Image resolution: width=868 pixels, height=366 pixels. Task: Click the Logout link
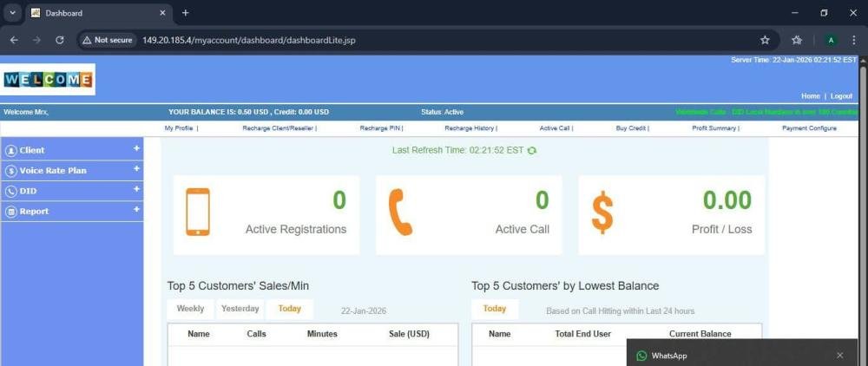[841, 96]
